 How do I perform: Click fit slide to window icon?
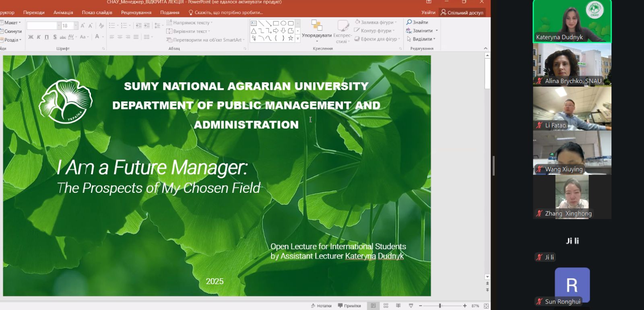point(486,306)
